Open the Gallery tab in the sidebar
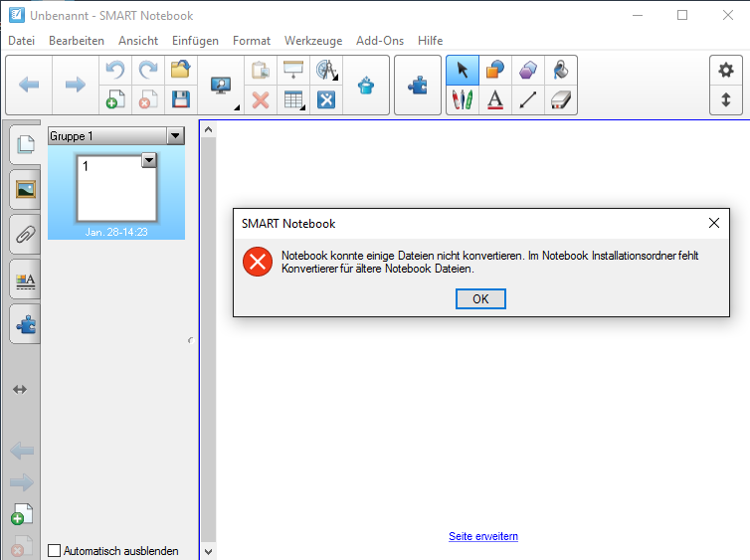This screenshot has height=560, width=750. [25, 189]
